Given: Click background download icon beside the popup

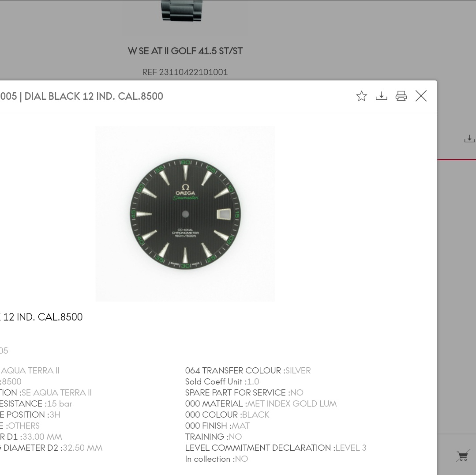Looking at the screenshot, I should click(469, 139).
